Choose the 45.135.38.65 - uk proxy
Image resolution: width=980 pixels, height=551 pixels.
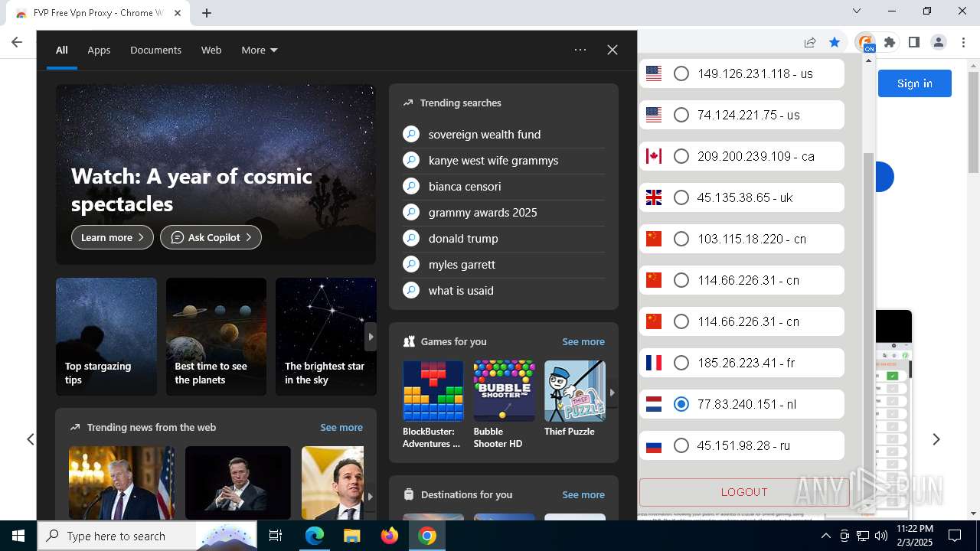[x=681, y=197]
